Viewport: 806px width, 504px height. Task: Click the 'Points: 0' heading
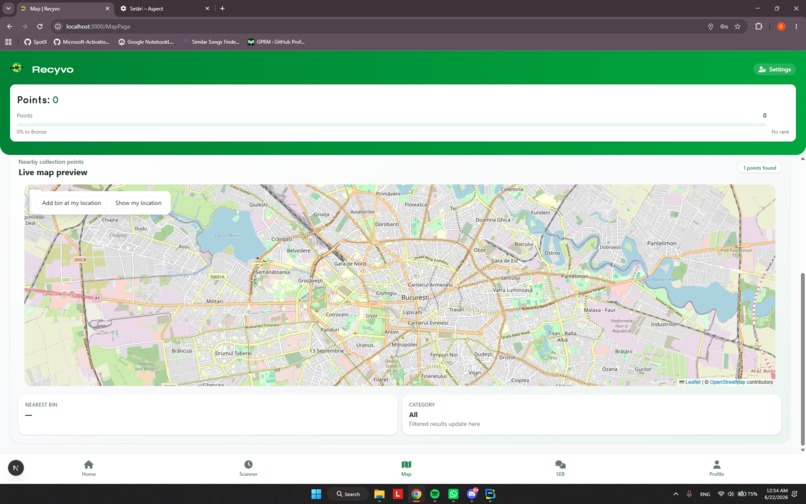click(x=38, y=100)
